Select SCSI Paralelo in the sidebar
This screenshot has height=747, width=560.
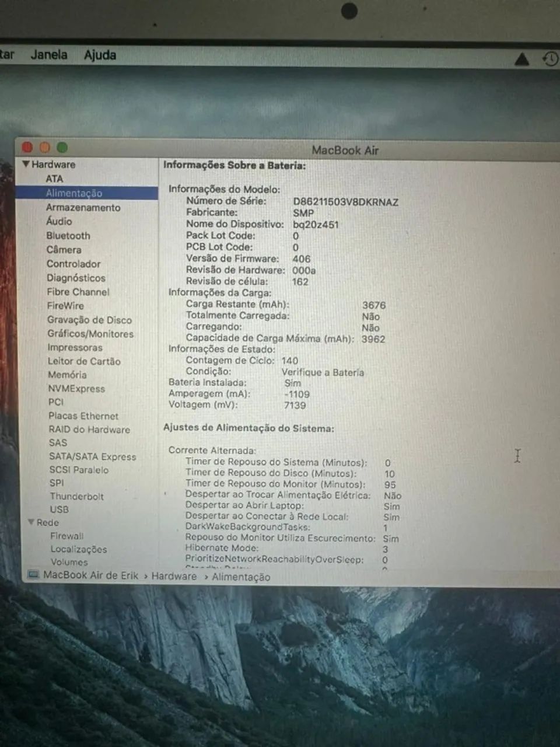click(79, 470)
